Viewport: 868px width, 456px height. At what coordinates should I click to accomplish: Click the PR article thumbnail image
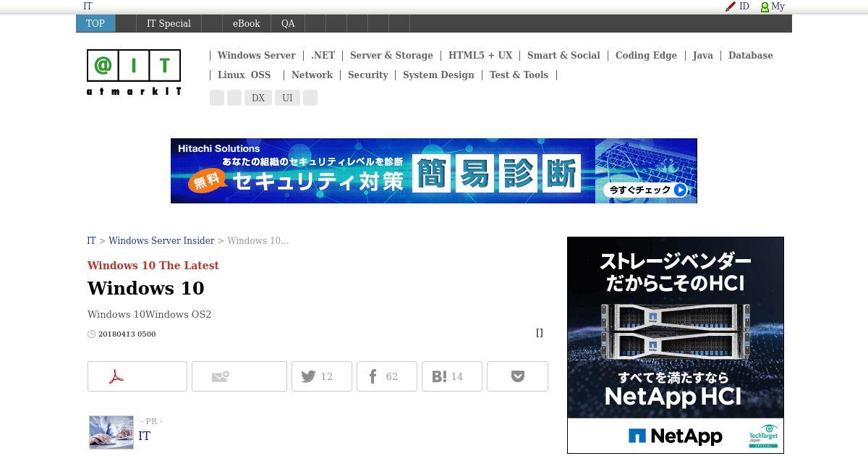tap(111, 432)
